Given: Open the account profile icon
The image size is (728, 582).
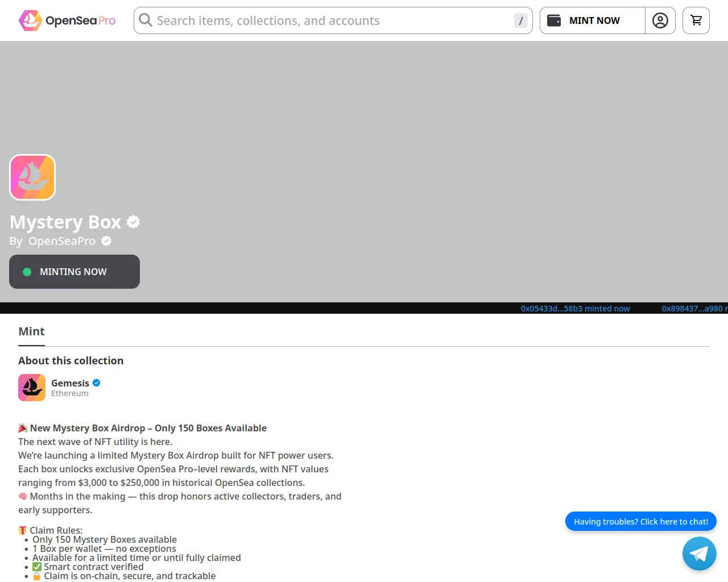Looking at the screenshot, I should (x=660, y=20).
